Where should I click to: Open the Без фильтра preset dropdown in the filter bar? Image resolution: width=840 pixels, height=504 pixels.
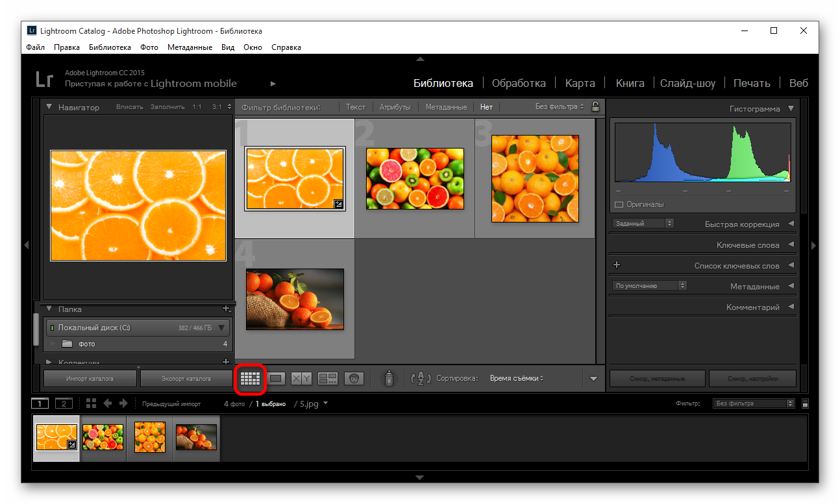click(x=559, y=107)
